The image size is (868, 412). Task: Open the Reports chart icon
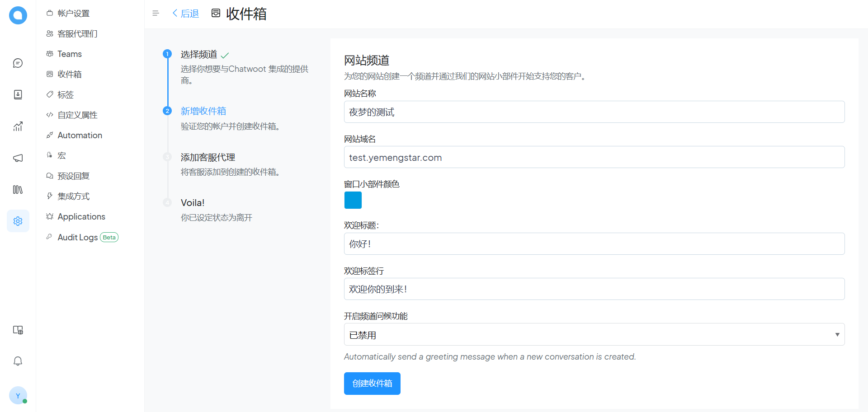click(18, 126)
